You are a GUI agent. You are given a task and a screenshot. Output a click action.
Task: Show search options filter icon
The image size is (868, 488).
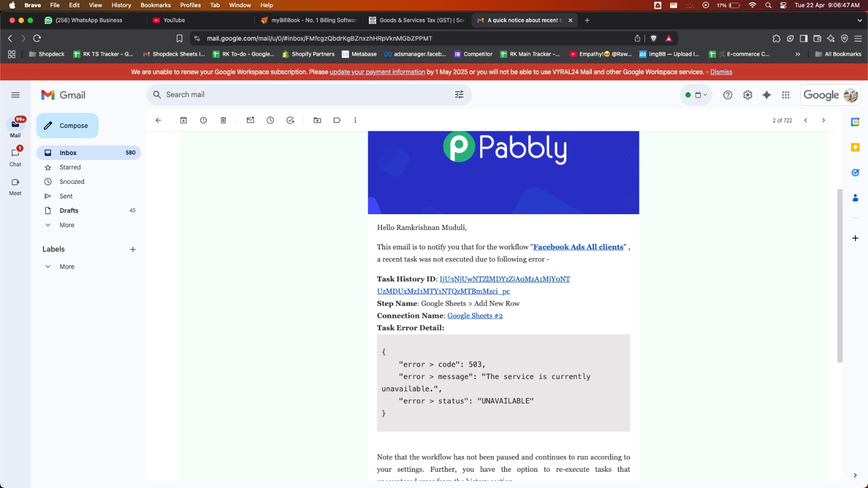click(x=459, y=95)
